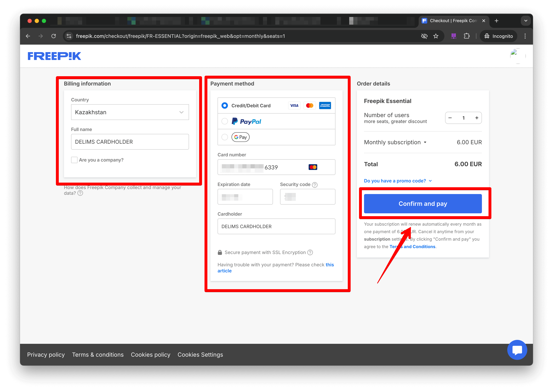Open the tab search dropdown arrow
Screen dimensions: 553x392
coord(526,21)
